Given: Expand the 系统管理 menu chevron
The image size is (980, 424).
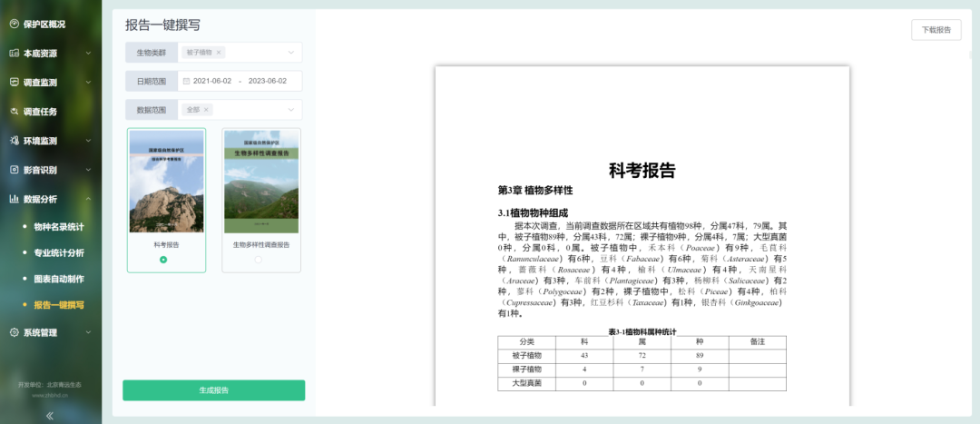Looking at the screenshot, I should point(88,332).
